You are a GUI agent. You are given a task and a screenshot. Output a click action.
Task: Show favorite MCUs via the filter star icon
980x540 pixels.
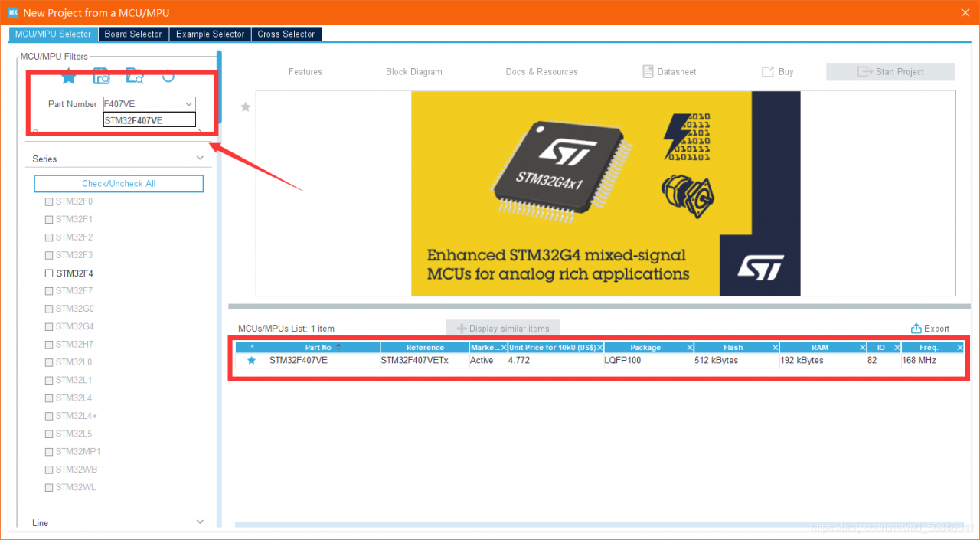[x=69, y=77]
